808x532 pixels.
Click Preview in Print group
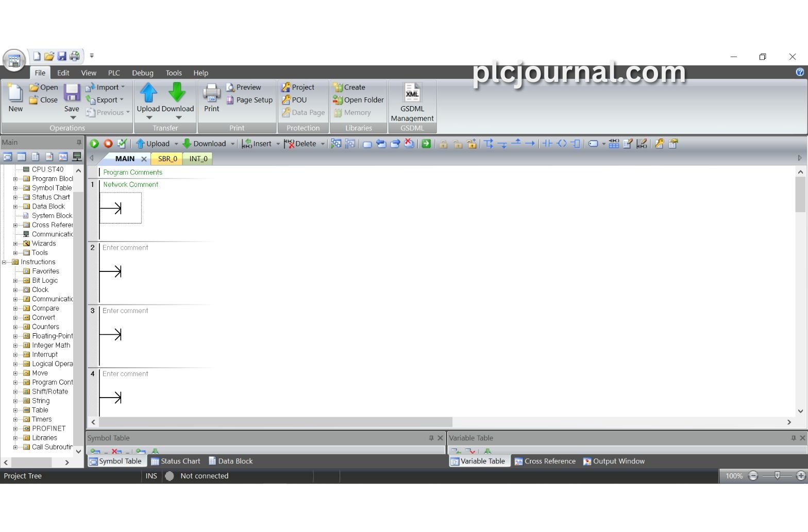[243, 88]
